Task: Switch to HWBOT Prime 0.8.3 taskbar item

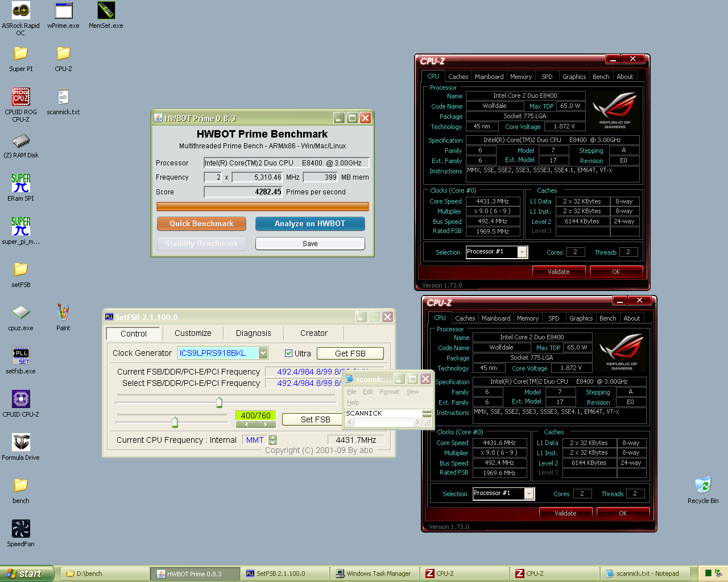Action: 195,573
